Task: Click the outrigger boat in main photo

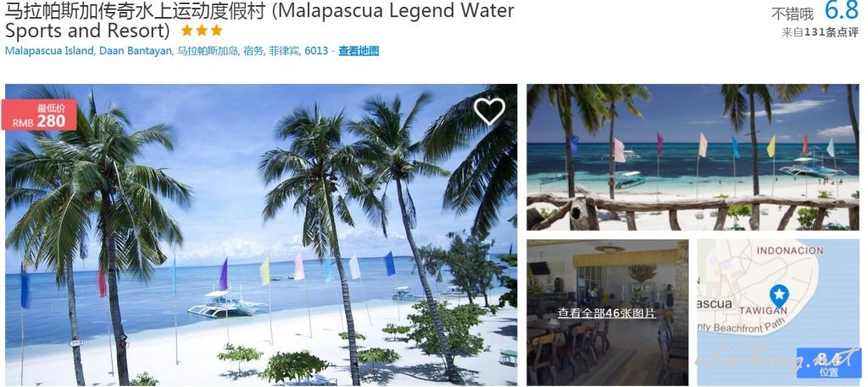Action: [x=225, y=304]
